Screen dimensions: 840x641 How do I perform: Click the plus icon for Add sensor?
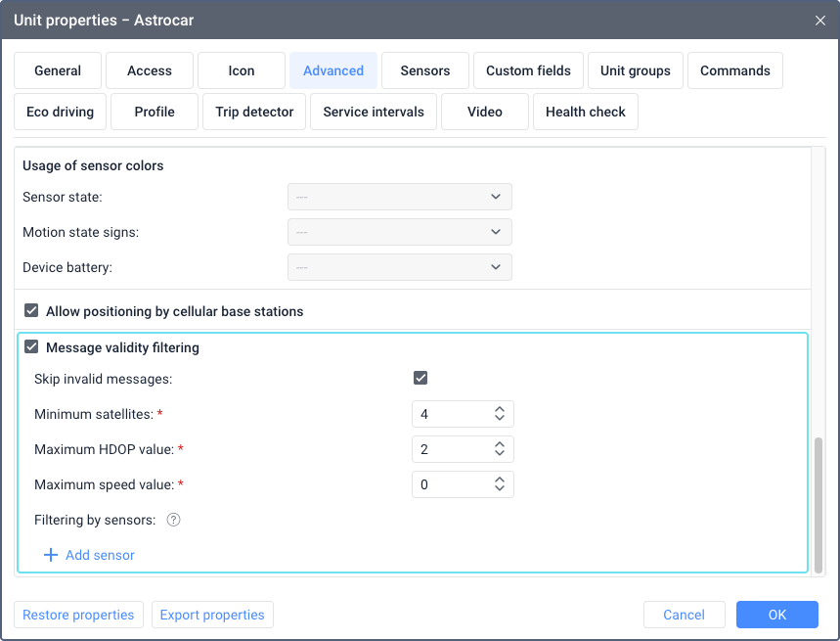(51, 555)
